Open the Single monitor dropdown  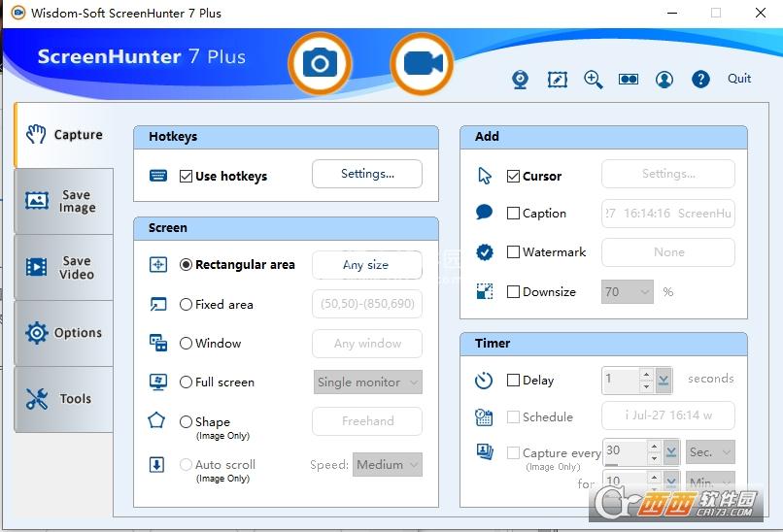(x=368, y=382)
